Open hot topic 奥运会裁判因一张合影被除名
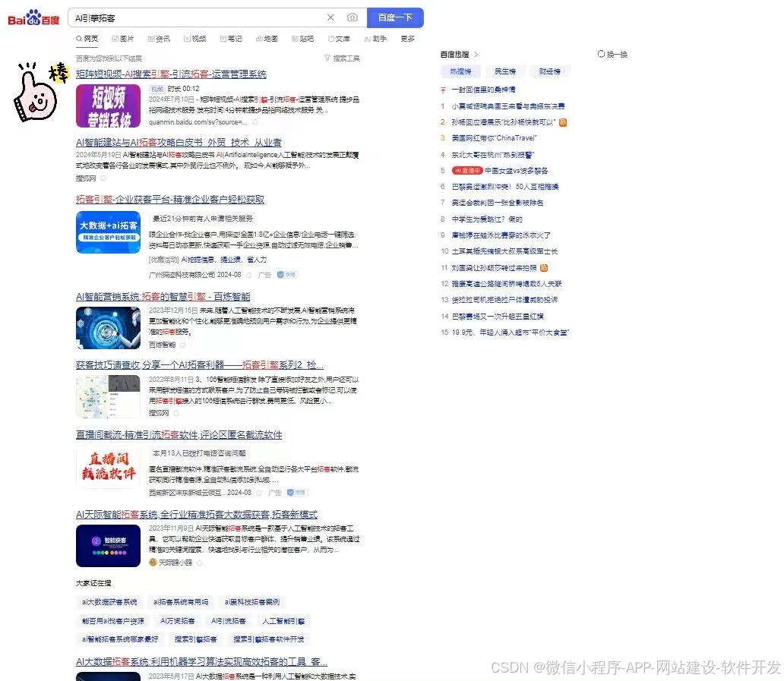The height and width of the screenshot is (681, 784). tap(498, 203)
